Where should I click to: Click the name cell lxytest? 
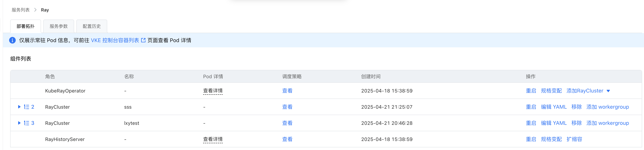[131, 123]
